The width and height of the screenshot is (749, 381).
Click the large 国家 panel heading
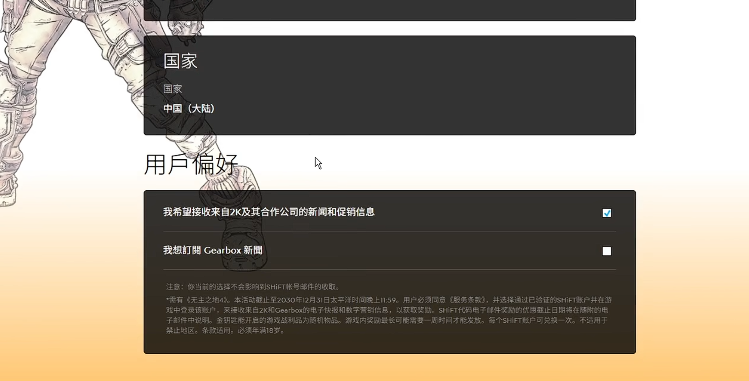[180, 61]
